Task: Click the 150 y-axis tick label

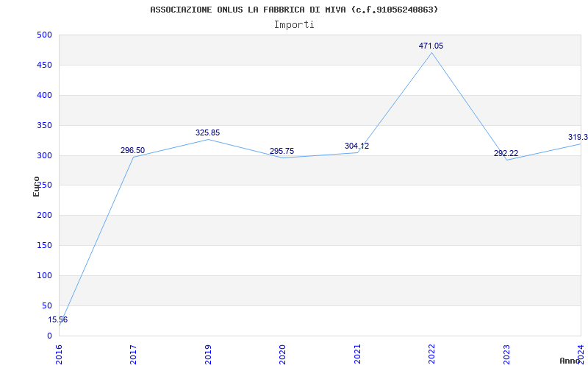Action: [44, 246]
